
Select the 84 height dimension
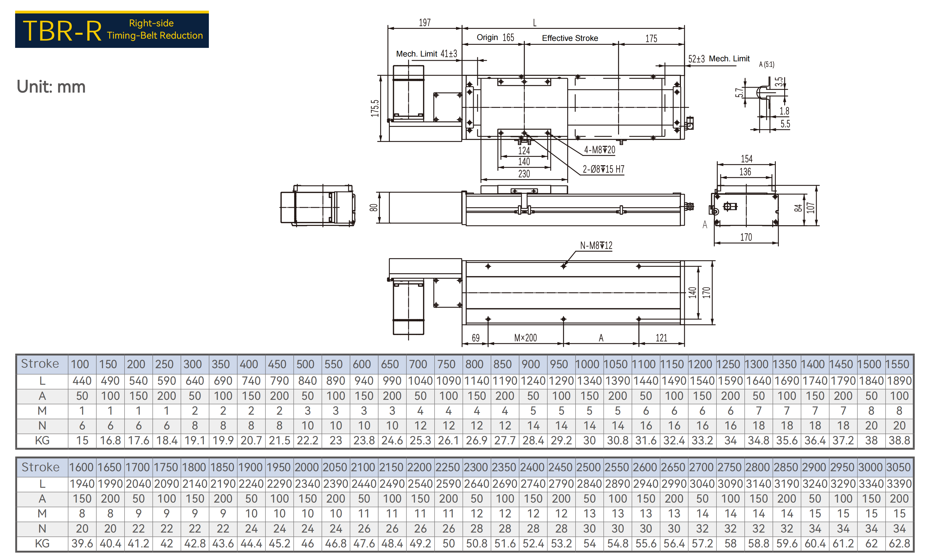798,208
